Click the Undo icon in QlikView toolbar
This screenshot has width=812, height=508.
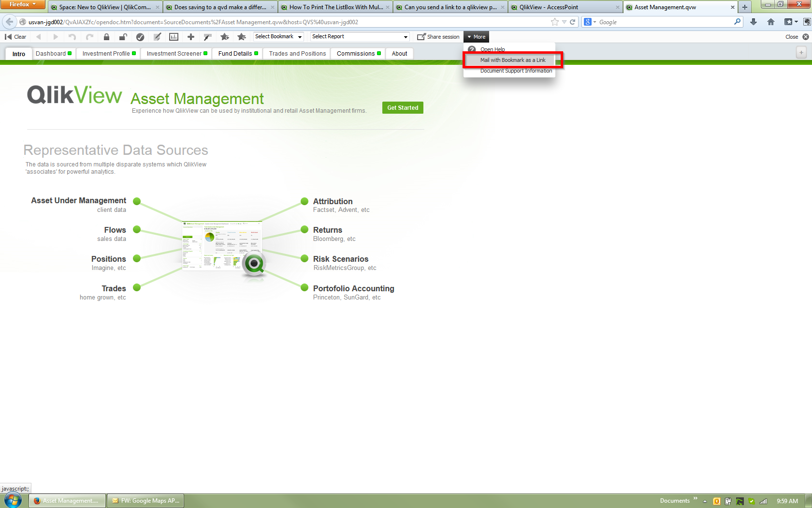tap(72, 37)
